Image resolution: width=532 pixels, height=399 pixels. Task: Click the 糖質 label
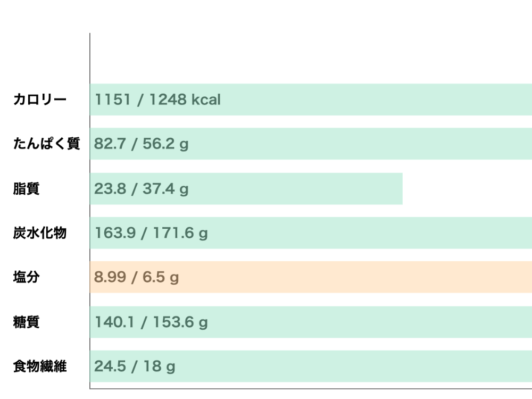pyautogui.click(x=27, y=322)
